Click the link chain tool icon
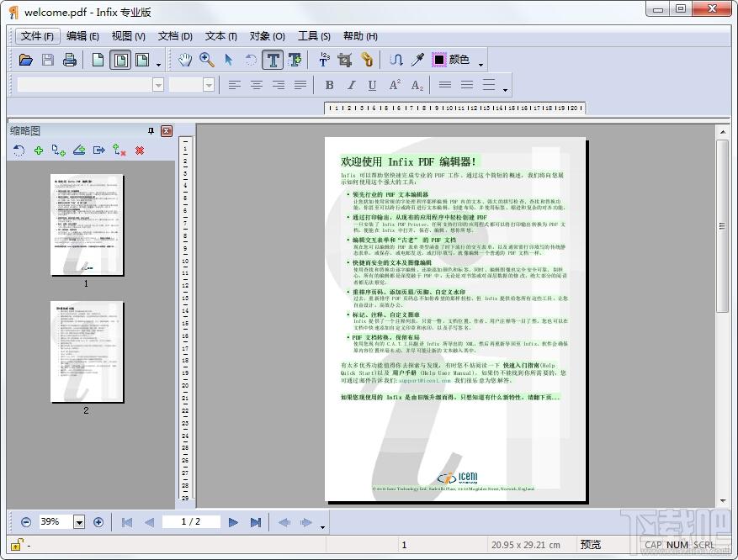 (x=367, y=60)
